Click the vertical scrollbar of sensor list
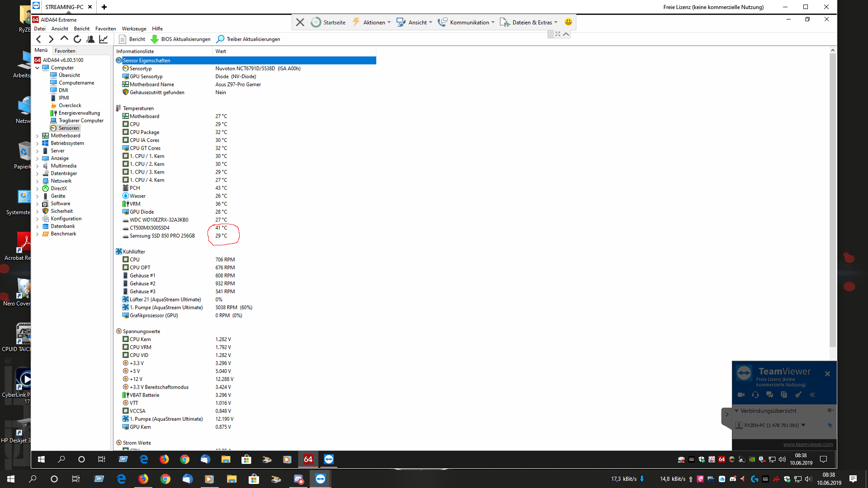 pyautogui.click(x=832, y=199)
